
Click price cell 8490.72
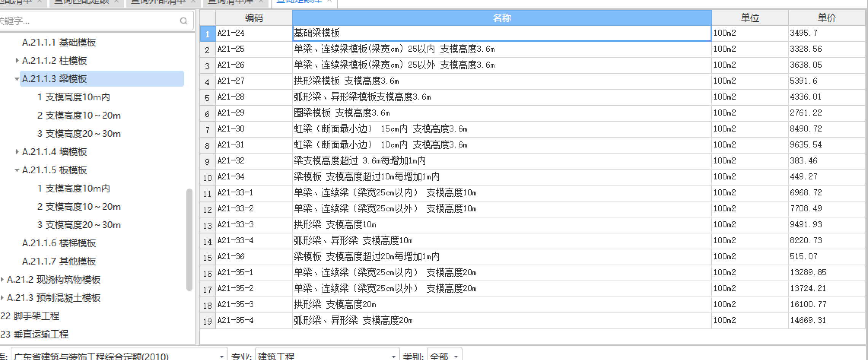pos(827,129)
